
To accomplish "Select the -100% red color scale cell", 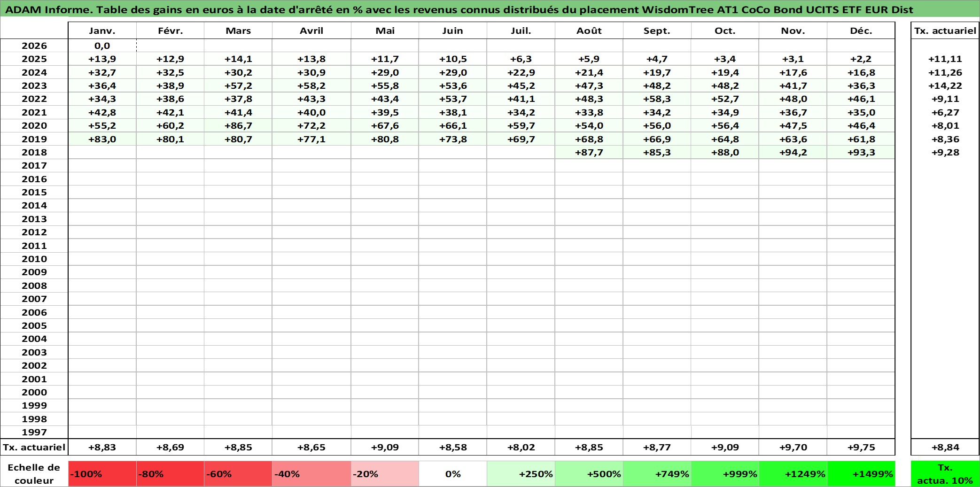I will coord(102,474).
